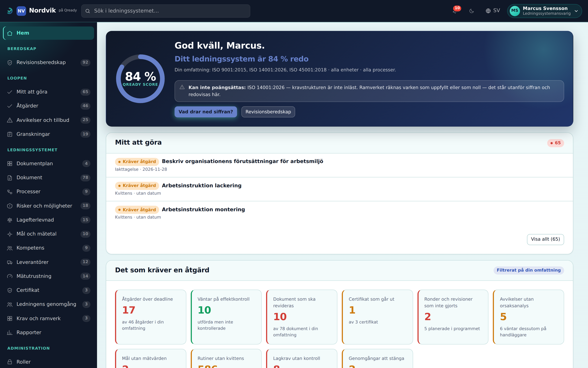Open Kompetens people icon
Screen dimensions: 588x368
[x=10, y=248]
